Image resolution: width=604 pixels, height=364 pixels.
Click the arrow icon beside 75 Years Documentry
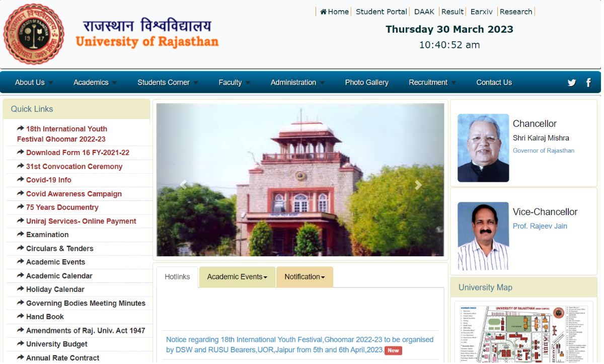[21, 207]
